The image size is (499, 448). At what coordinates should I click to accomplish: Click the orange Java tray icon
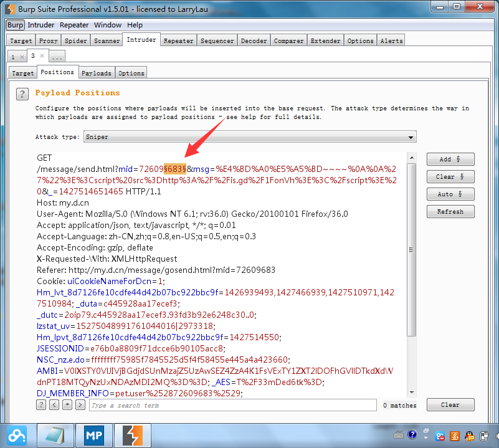tap(454, 436)
